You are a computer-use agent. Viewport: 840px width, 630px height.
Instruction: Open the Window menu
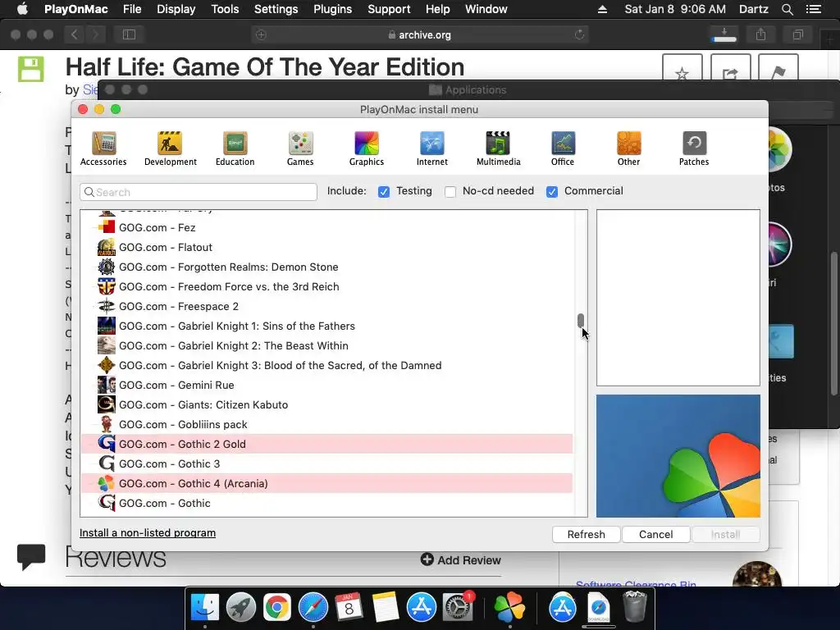click(x=486, y=9)
